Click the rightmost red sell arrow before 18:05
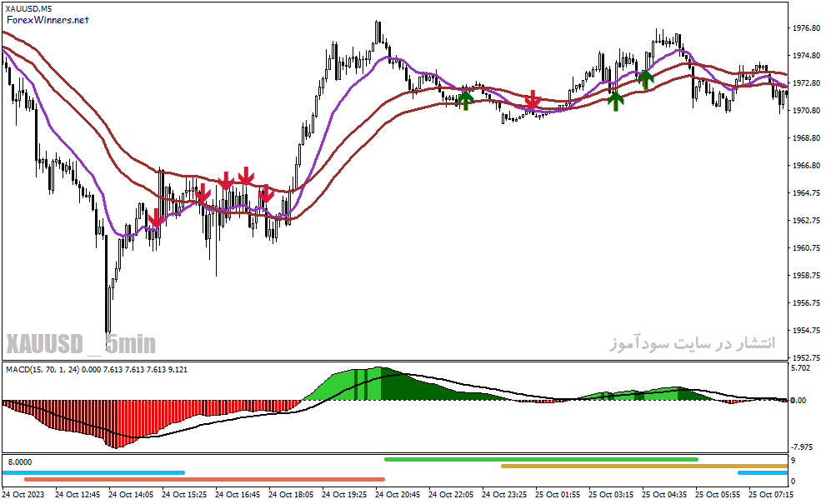Image resolution: width=826 pixels, height=504 pixels. (x=266, y=193)
